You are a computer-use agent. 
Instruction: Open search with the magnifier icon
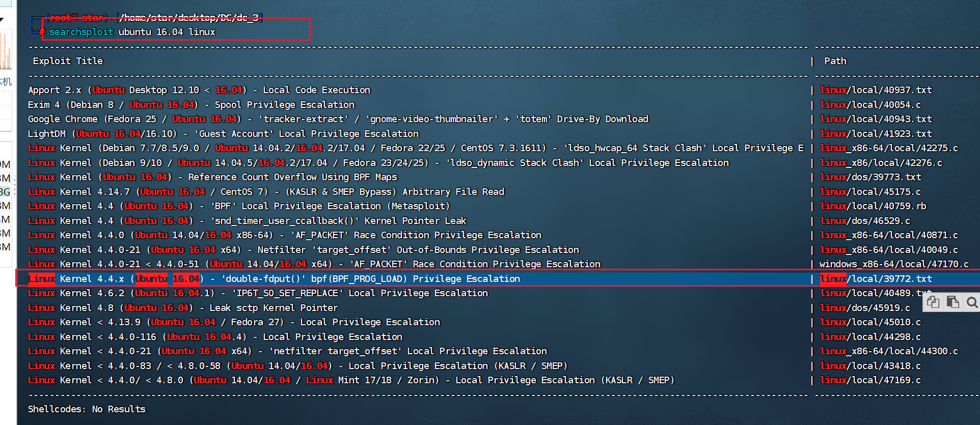pos(972,303)
